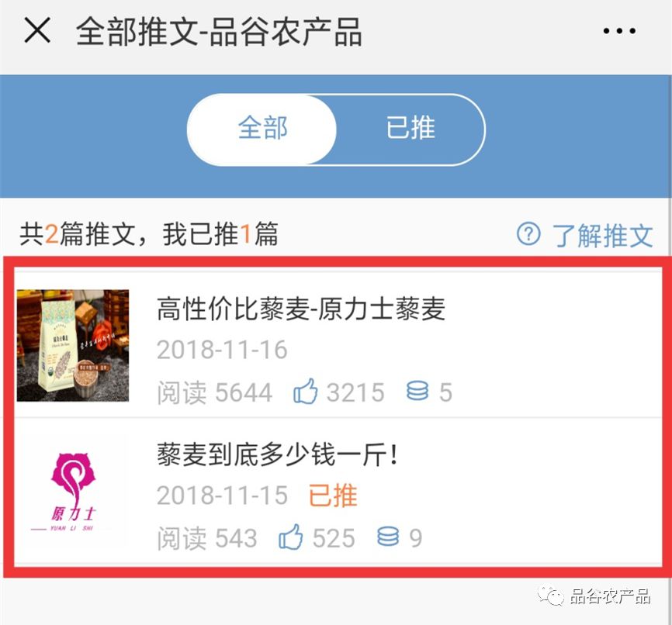Click the orange 已推 status label

click(333, 496)
